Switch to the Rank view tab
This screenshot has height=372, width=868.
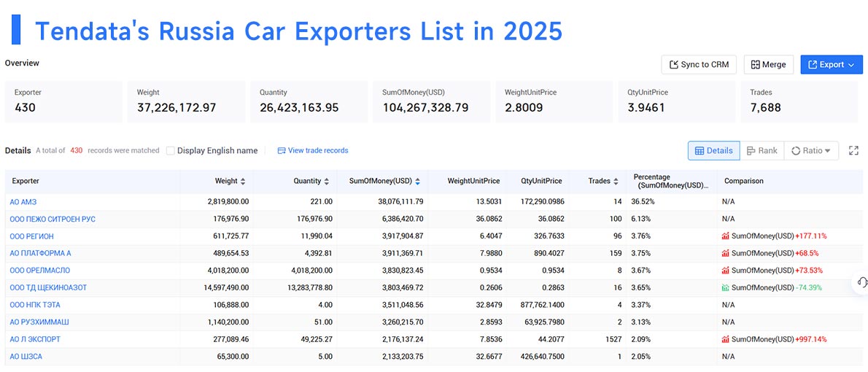click(x=762, y=150)
